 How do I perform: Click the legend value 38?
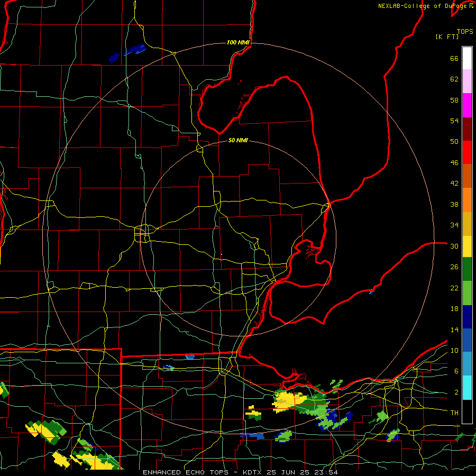pos(454,205)
